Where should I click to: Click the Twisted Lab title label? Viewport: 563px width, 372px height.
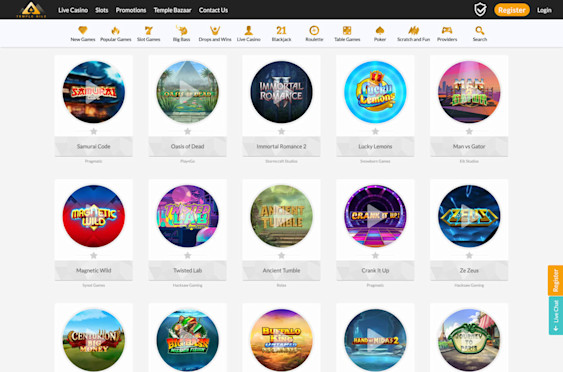[187, 270]
